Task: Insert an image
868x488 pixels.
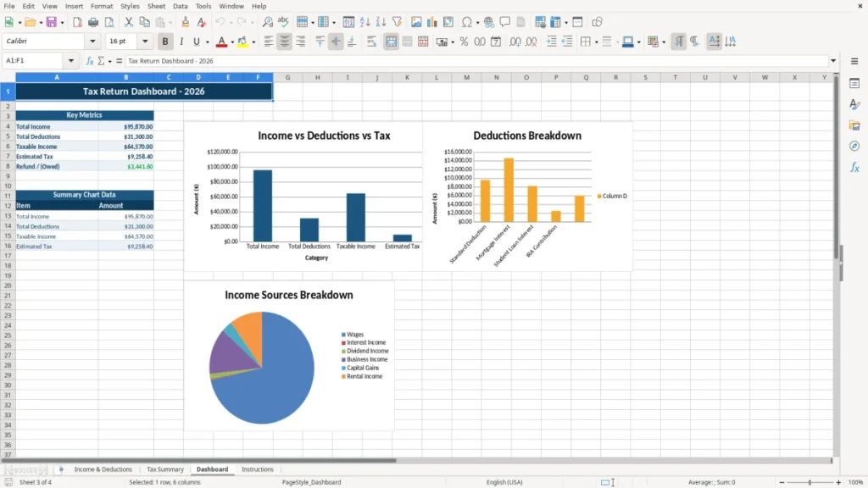Action: pos(416,22)
